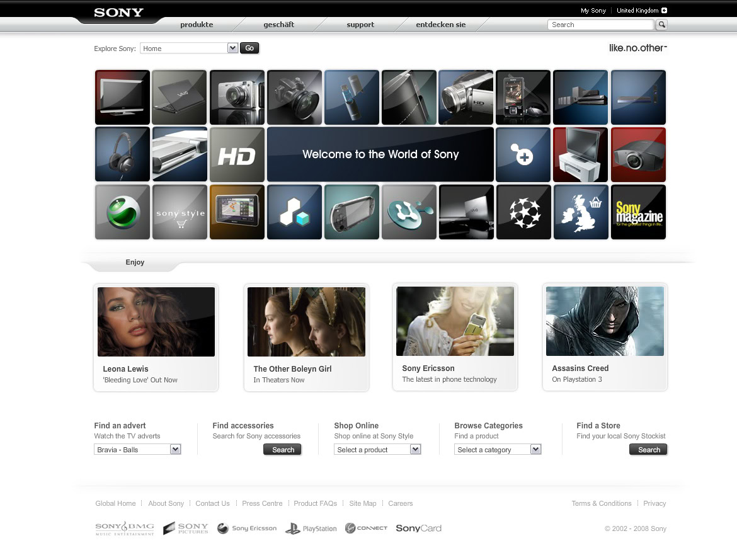Select the PSP handheld console tile
Image resolution: width=737 pixels, height=560 pixels.
click(351, 212)
